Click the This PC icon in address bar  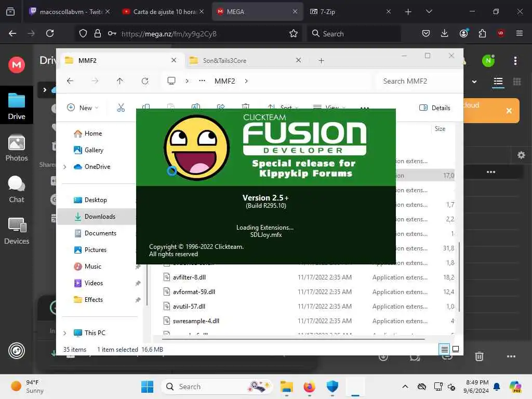pyautogui.click(x=171, y=81)
